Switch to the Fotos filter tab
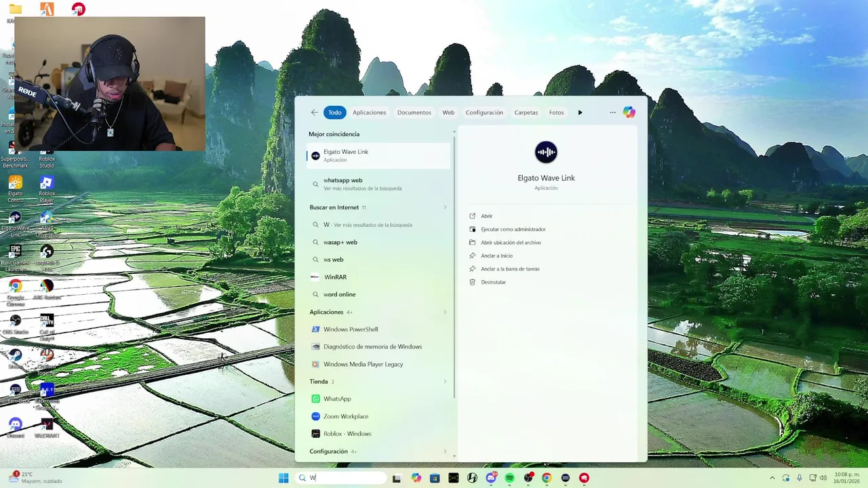The image size is (868, 488). [x=556, y=113]
